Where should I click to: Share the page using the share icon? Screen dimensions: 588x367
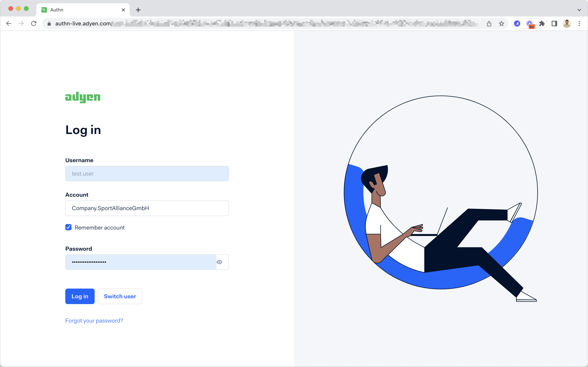coord(489,23)
